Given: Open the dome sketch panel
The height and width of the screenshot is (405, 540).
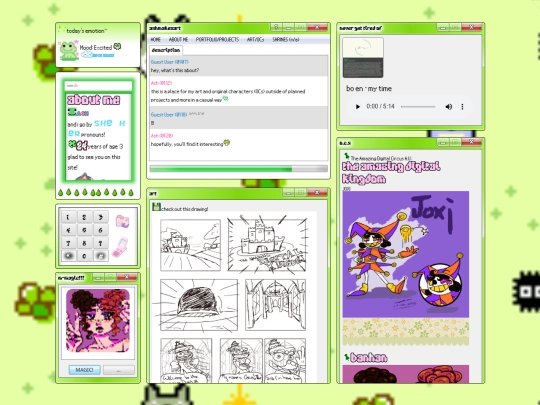Looking at the screenshot, I should click(x=199, y=305).
